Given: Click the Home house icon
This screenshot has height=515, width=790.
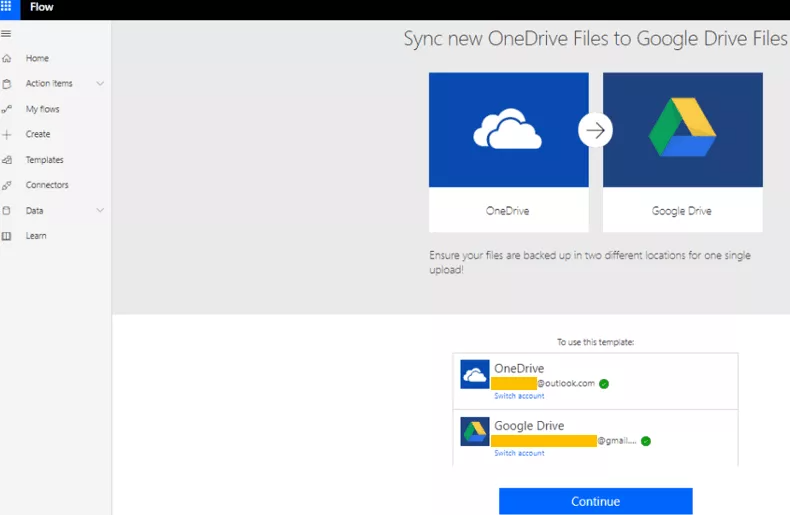Looking at the screenshot, I should tap(7, 58).
